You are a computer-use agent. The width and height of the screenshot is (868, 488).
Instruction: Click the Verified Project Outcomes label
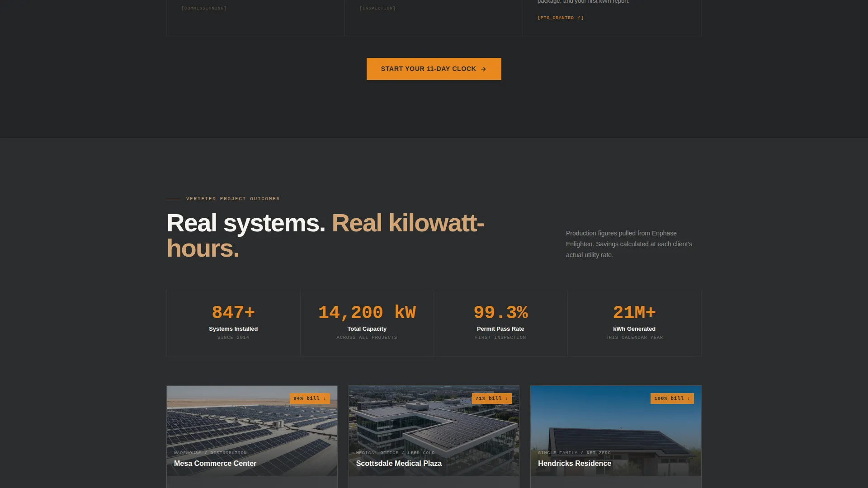tap(233, 199)
